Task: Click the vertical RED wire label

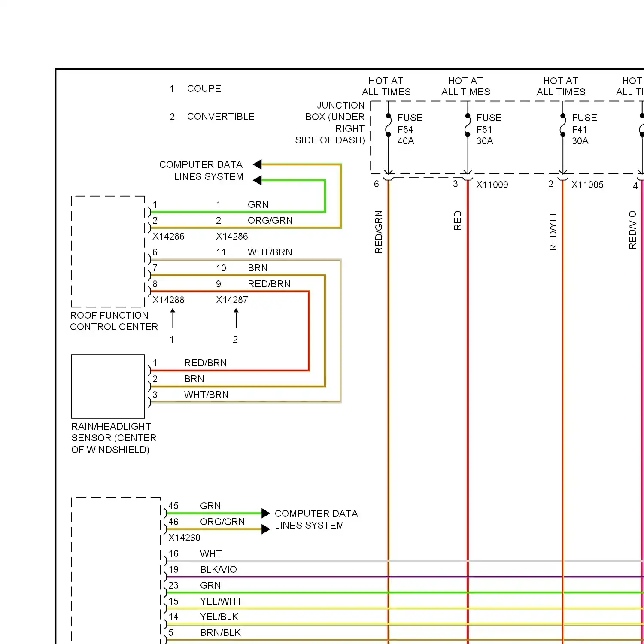Action: (x=458, y=220)
